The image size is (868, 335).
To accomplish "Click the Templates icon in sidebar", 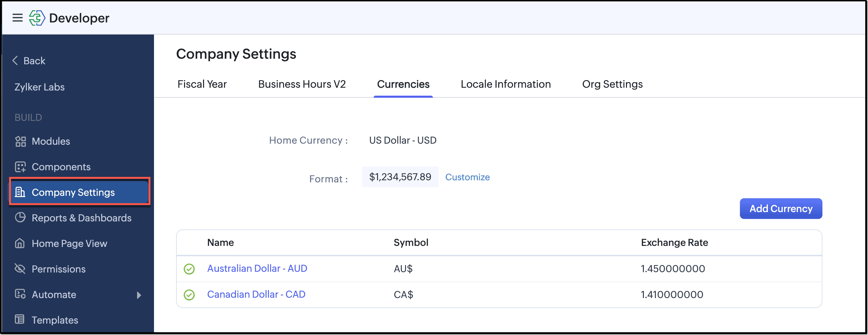I will (20, 319).
